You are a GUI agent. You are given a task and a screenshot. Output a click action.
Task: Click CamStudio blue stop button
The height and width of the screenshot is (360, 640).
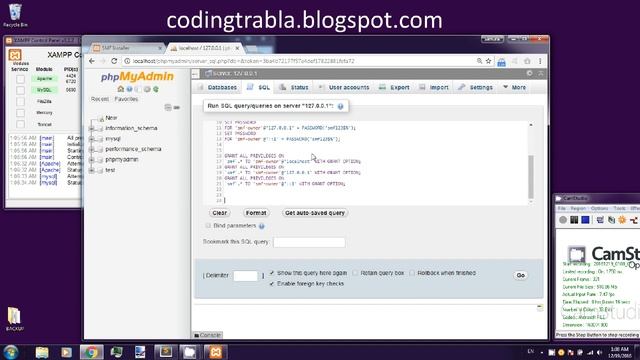click(x=585, y=220)
